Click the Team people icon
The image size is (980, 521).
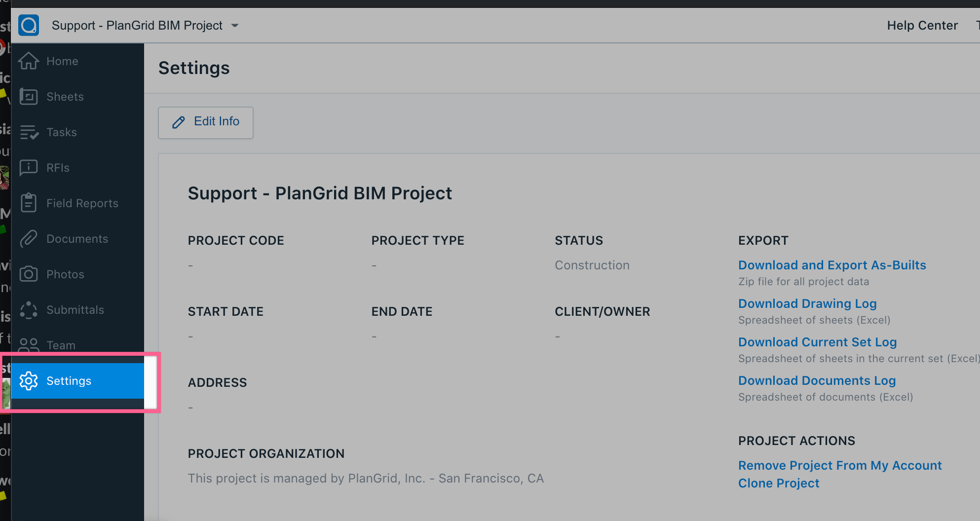click(29, 344)
